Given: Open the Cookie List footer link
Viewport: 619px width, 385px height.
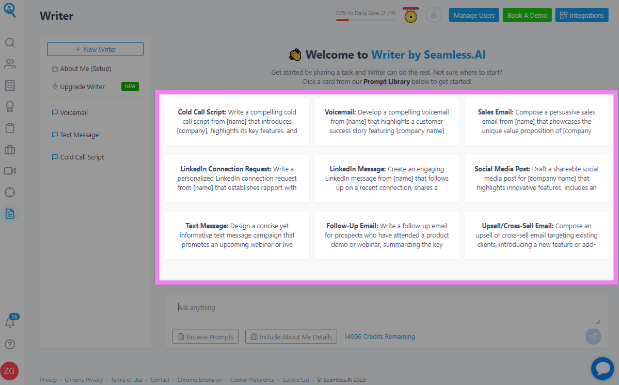Looking at the screenshot, I should coord(296,380).
